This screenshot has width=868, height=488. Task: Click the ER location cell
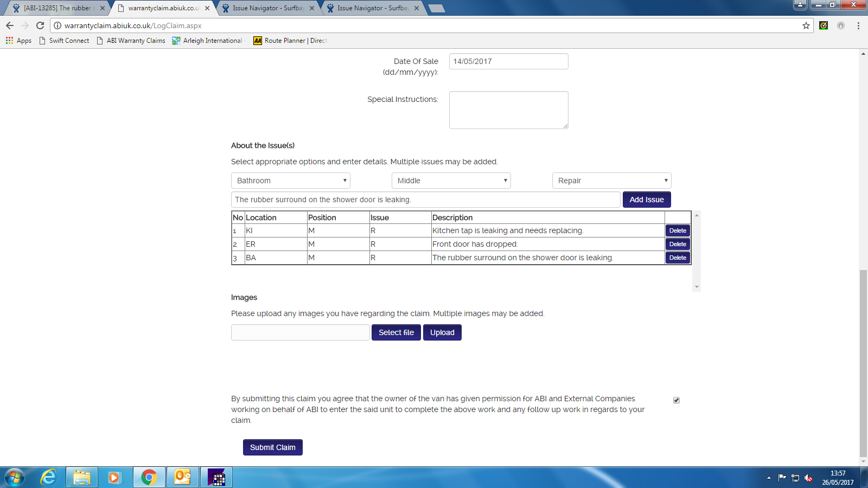[276, 244]
